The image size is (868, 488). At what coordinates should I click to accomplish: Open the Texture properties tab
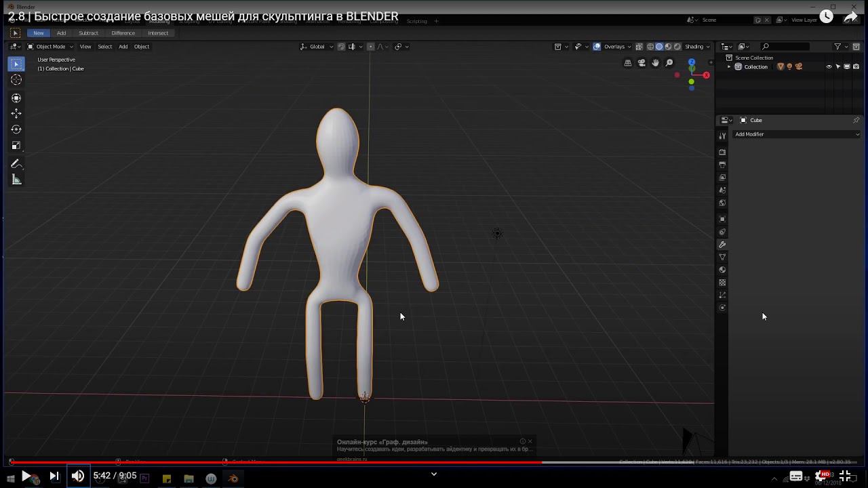pyautogui.click(x=722, y=283)
